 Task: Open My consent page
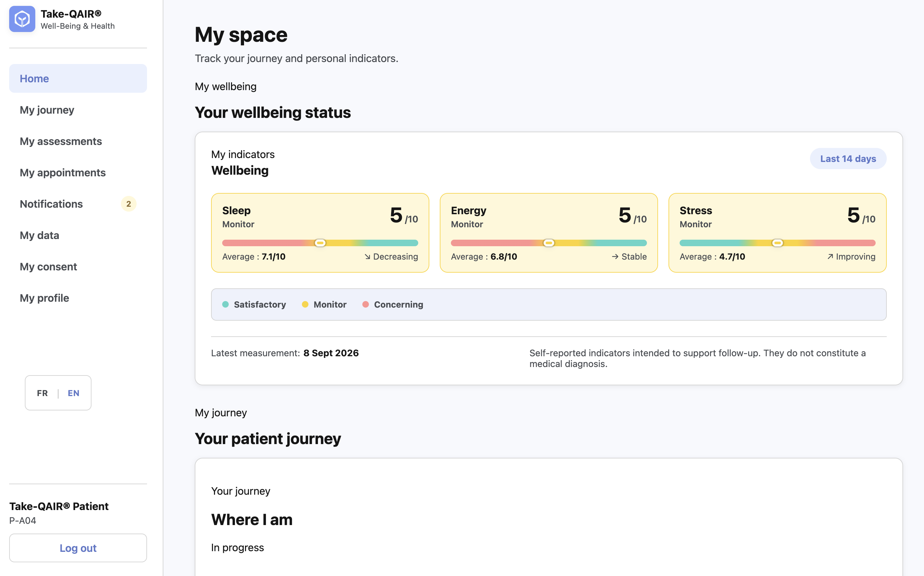(78, 267)
